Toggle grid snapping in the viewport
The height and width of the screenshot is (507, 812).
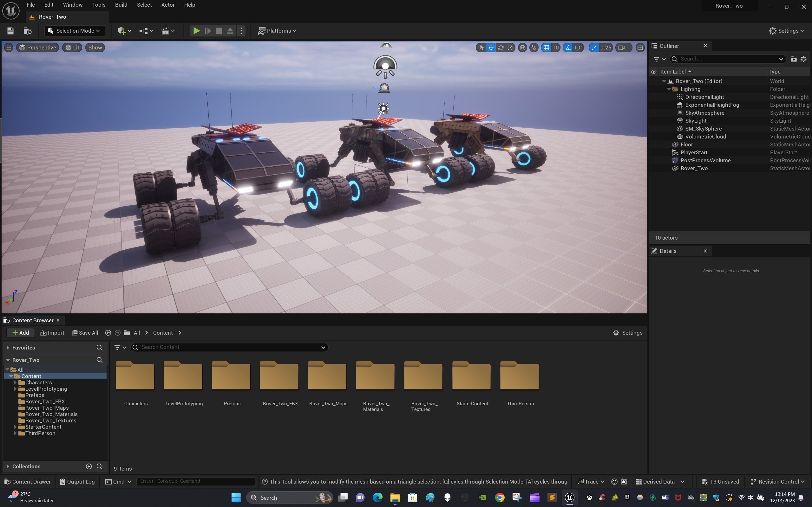546,48
